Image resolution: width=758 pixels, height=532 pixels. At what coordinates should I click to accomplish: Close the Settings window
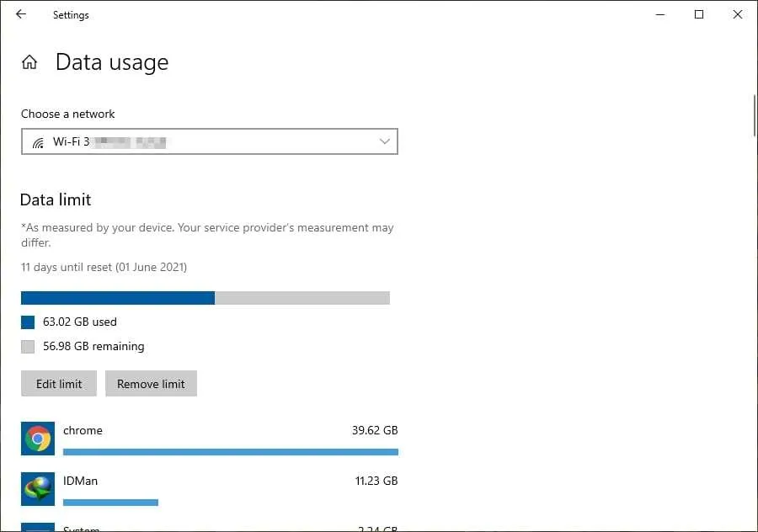pos(738,14)
